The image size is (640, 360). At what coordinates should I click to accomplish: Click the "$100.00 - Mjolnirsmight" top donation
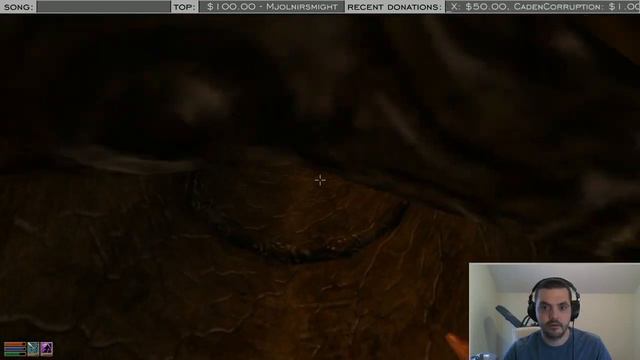pyautogui.click(x=272, y=7)
